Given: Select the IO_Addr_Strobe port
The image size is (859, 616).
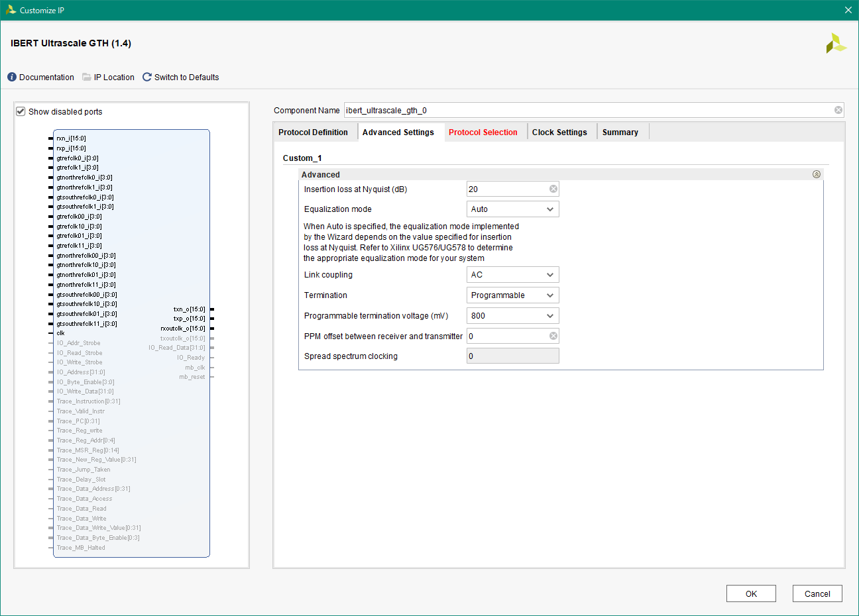Looking at the screenshot, I should pyautogui.click(x=78, y=343).
